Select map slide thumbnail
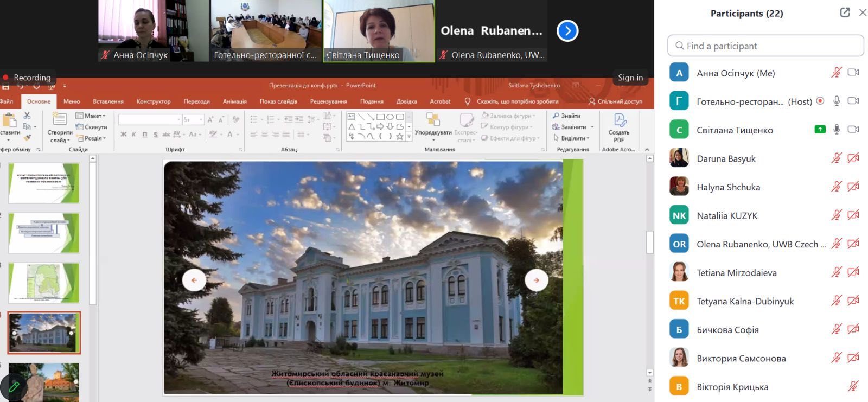This screenshot has width=868, height=402. 44,283
